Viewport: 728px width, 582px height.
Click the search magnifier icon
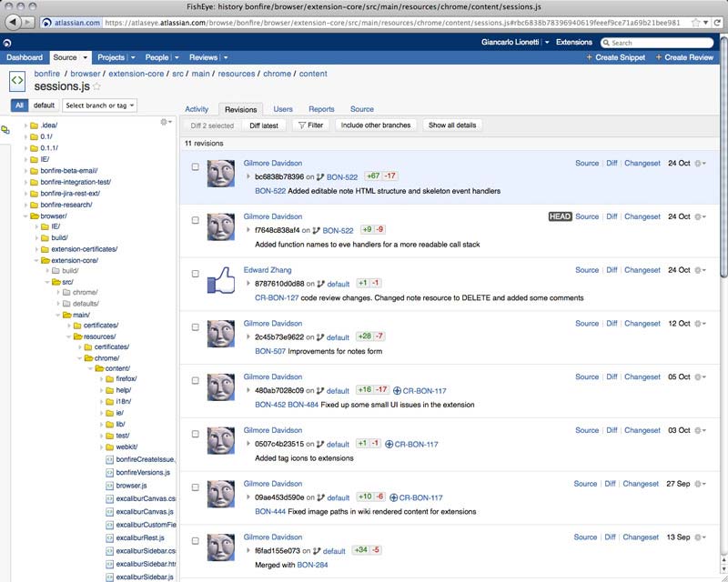[606, 43]
